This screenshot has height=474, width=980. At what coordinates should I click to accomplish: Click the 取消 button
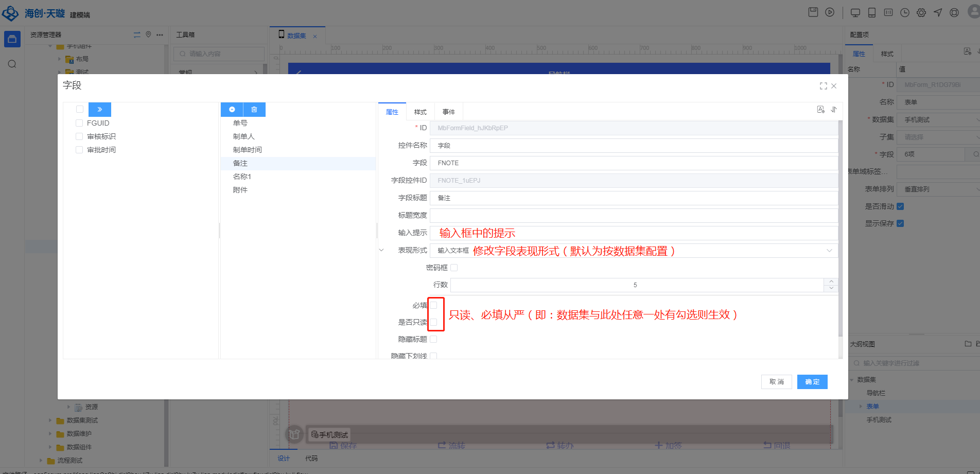[776, 382]
